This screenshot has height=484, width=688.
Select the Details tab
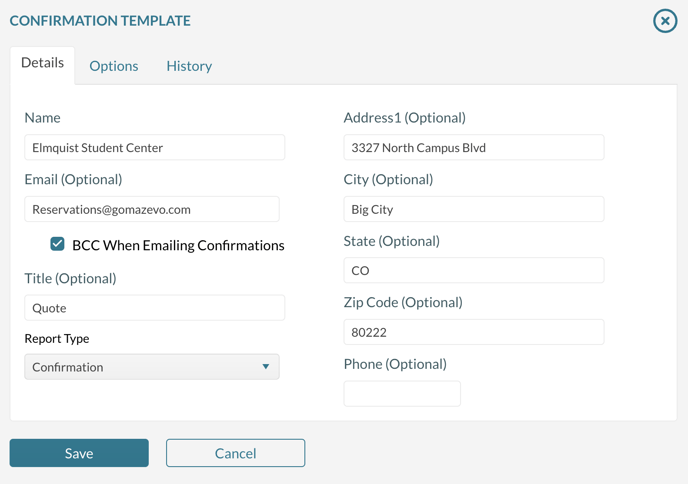coord(42,63)
